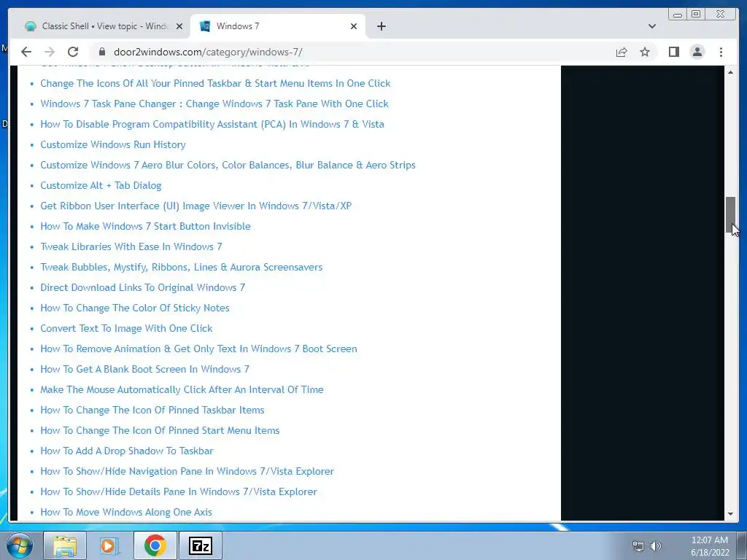Open the Change The Color Of Sticky Notes link

pyautogui.click(x=135, y=308)
